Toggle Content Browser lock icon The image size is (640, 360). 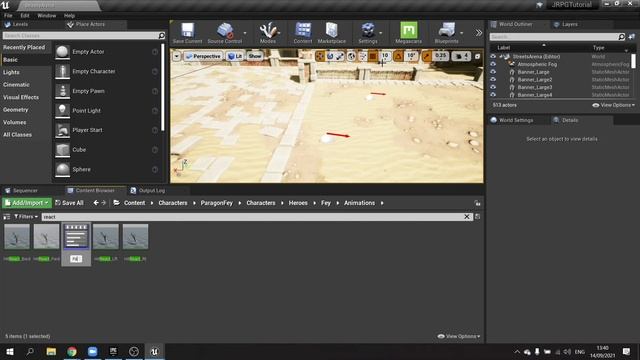(x=477, y=203)
